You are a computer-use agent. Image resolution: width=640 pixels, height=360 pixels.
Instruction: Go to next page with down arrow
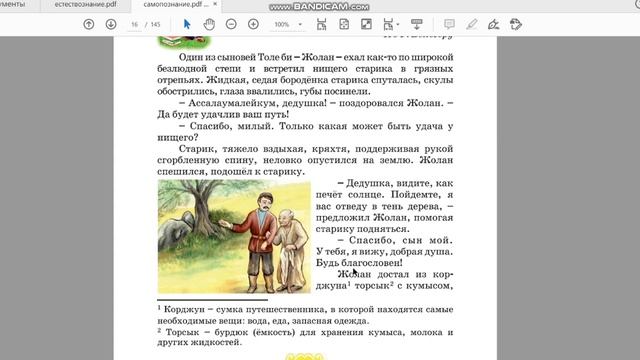(x=111, y=24)
